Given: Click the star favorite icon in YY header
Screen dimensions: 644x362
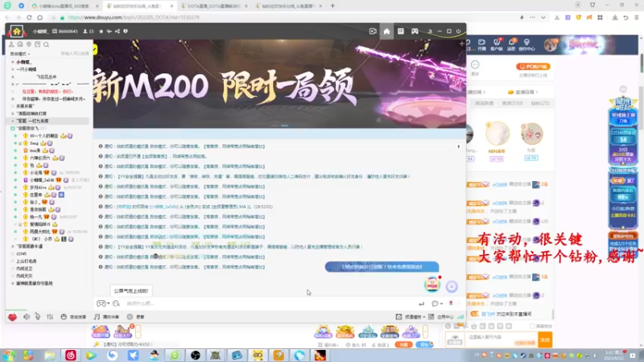Looking at the screenshot, I should 101,31.
